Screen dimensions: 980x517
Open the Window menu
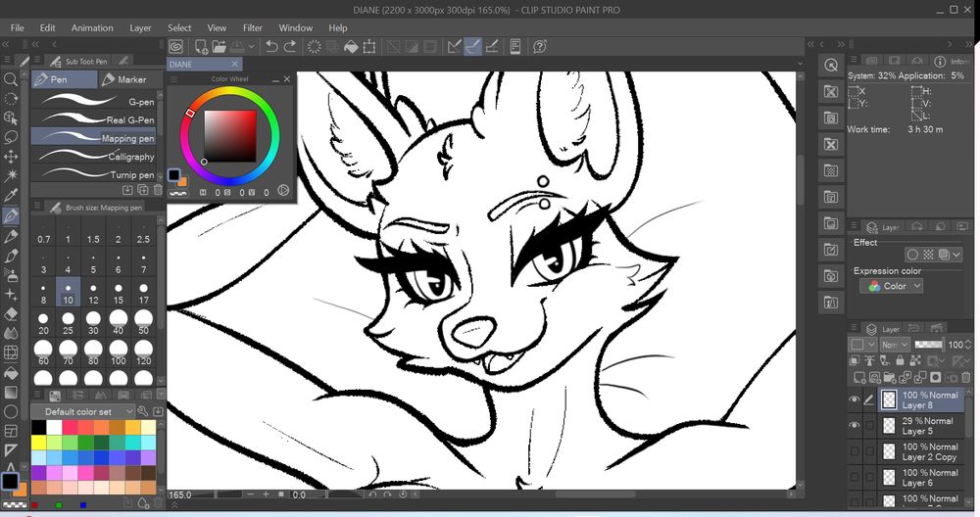pyautogui.click(x=296, y=28)
